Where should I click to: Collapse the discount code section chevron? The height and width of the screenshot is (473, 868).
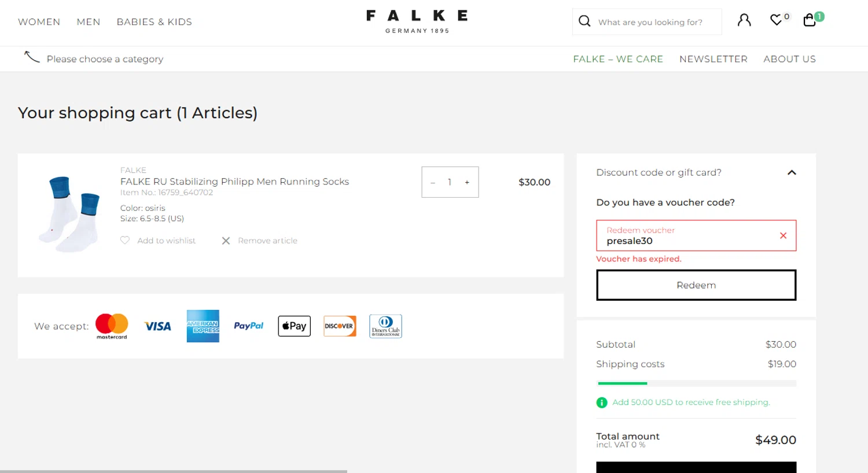click(x=792, y=172)
